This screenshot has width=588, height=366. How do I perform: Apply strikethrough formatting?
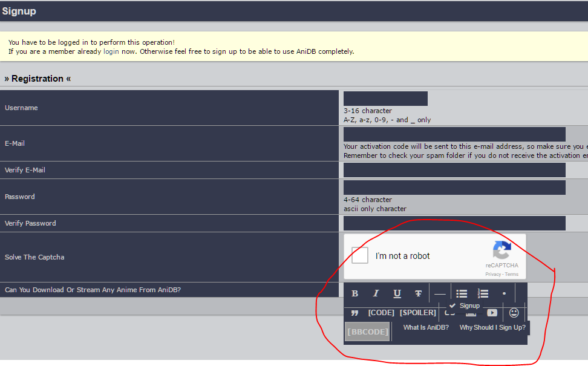pyautogui.click(x=418, y=293)
